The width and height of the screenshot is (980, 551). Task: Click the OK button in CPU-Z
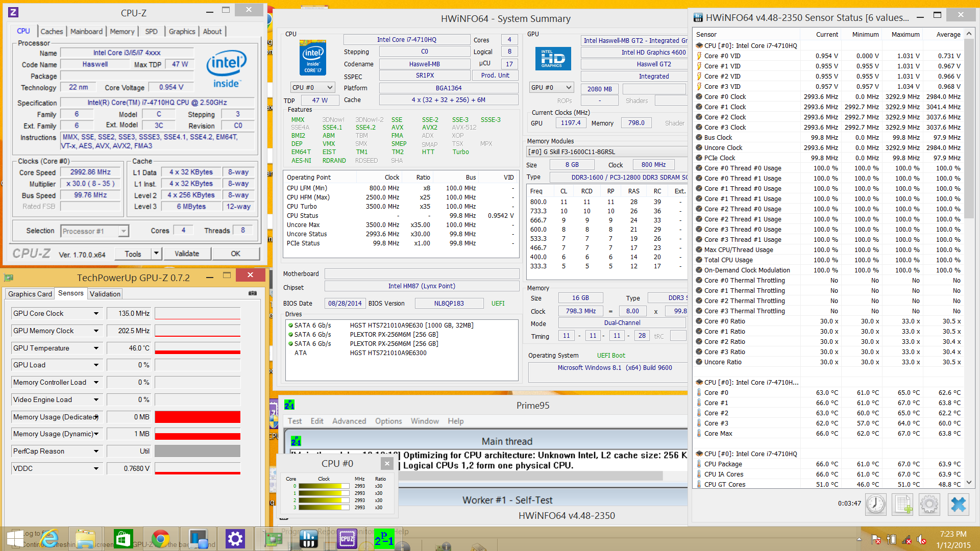[x=235, y=254]
